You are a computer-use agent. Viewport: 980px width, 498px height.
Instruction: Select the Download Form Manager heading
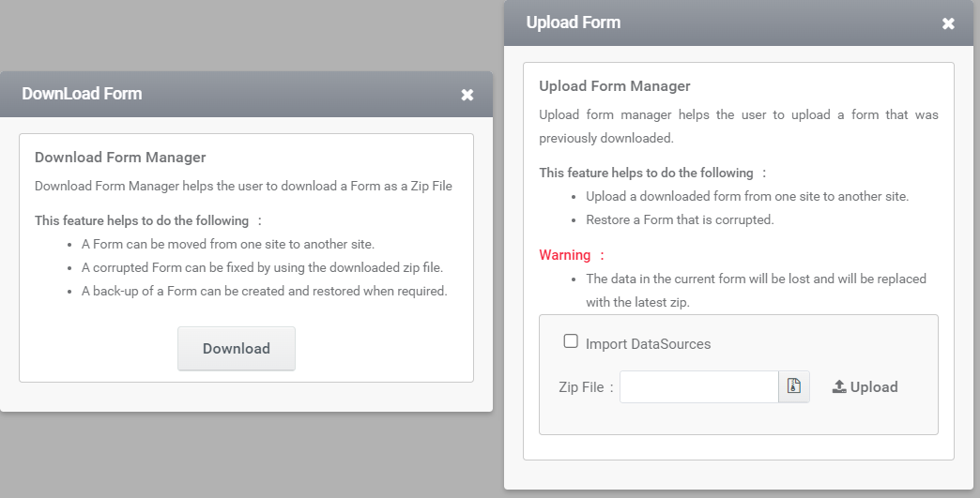(x=120, y=158)
